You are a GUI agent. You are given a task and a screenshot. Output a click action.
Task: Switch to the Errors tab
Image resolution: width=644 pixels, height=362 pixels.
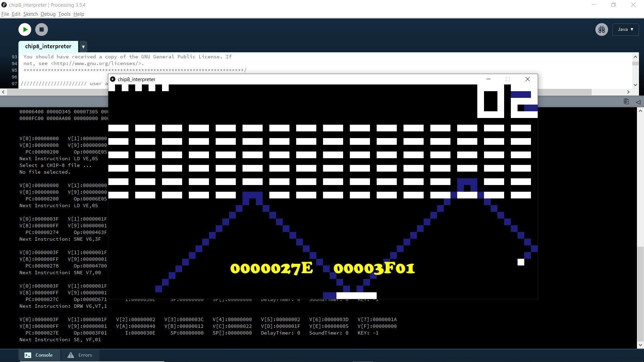pyautogui.click(x=85, y=355)
